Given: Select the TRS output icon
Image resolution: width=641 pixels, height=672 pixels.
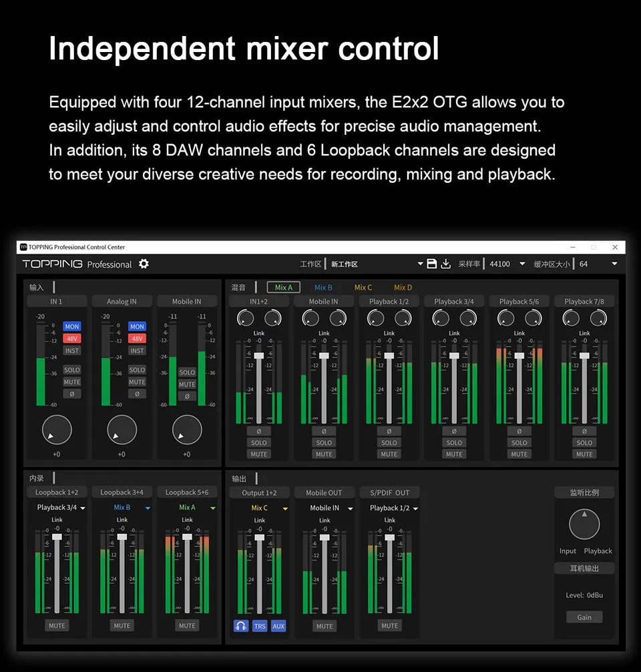Looking at the screenshot, I should pyautogui.click(x=260, y=625).
